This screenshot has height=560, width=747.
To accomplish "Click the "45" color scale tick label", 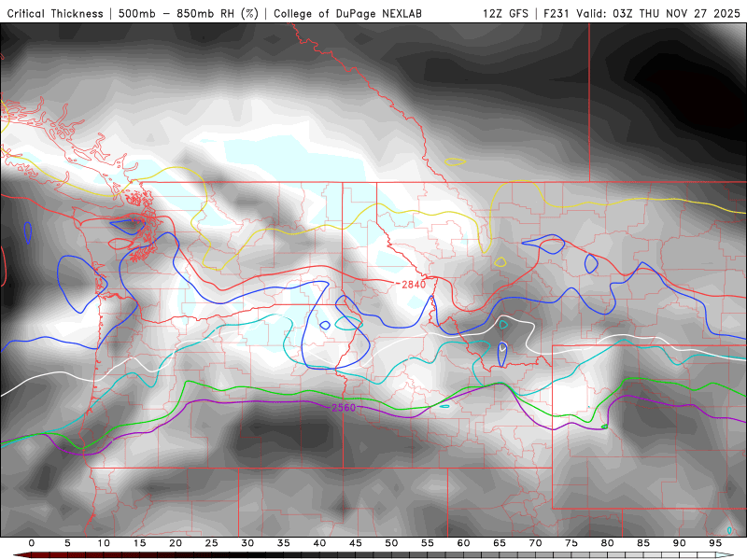I will tap(356, 543).
